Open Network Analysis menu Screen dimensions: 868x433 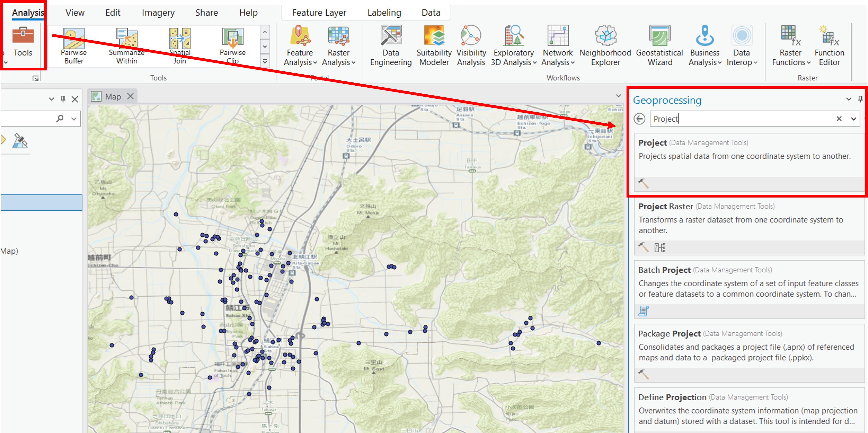tap(558, 45)
